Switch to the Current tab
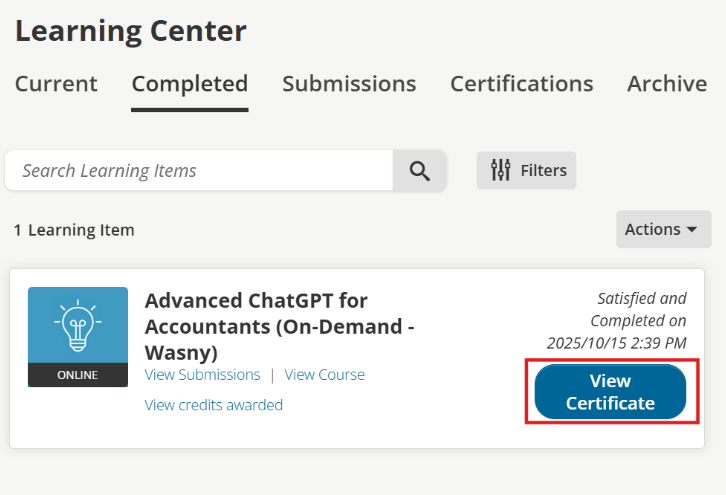The width and height of the screenshot is (726, 495). [x=56, y=84]
